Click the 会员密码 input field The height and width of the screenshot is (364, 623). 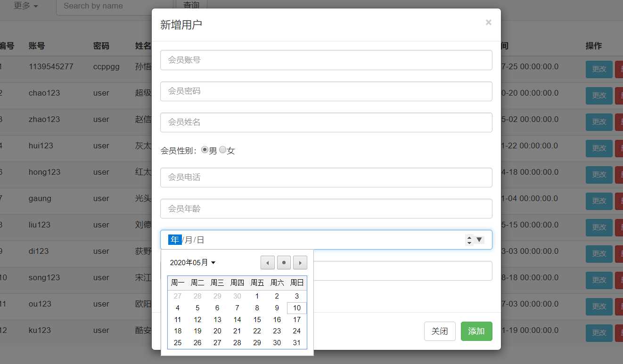click(x=326, y=91)
